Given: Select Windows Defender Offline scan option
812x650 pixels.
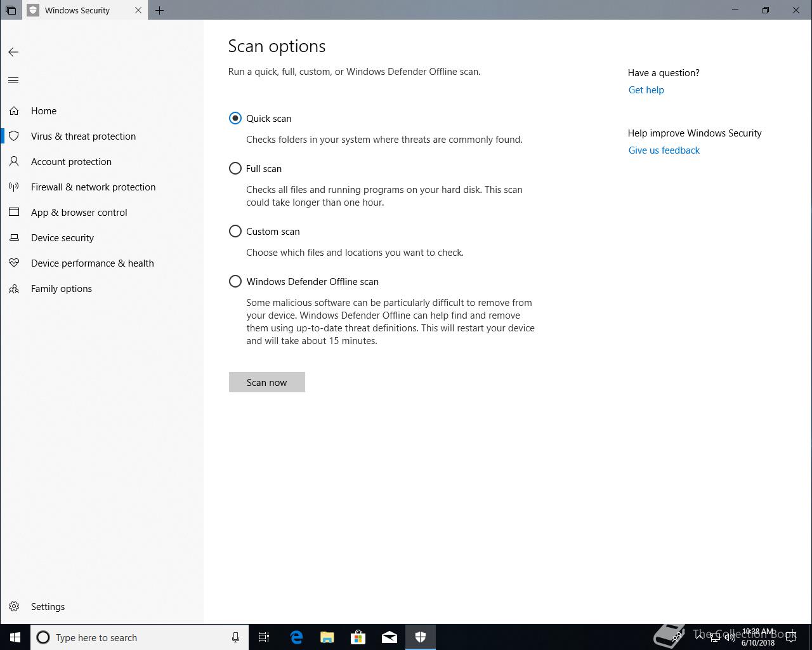Looking at the screenshot, I should point(235,281).
